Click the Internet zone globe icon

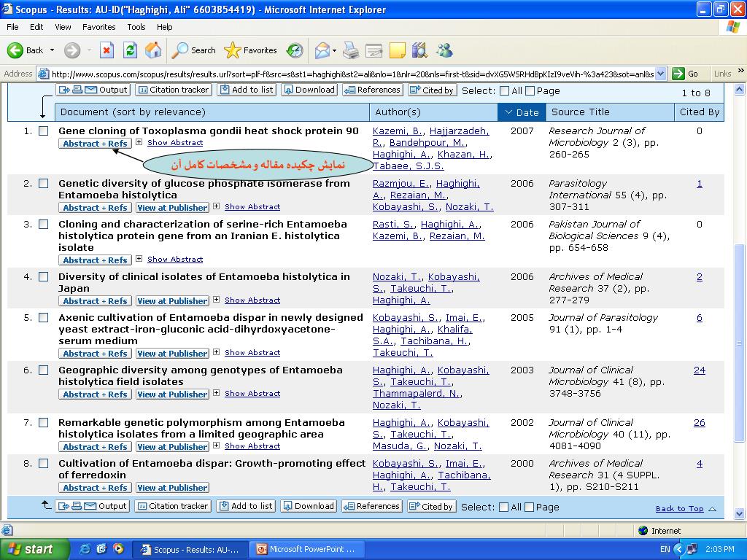pyautogui.click(x=643, y=531)
